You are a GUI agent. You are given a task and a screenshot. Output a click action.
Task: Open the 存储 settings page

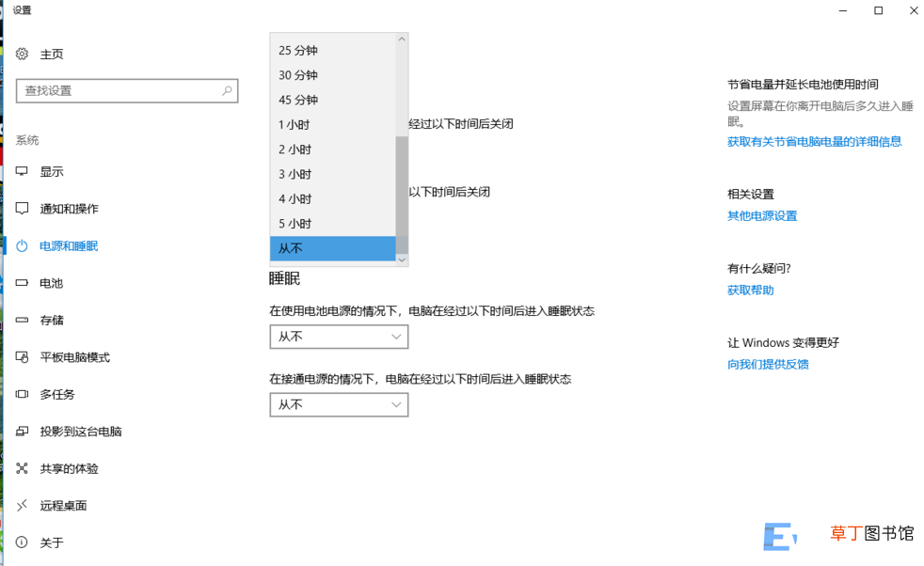(x=52, y=320)
